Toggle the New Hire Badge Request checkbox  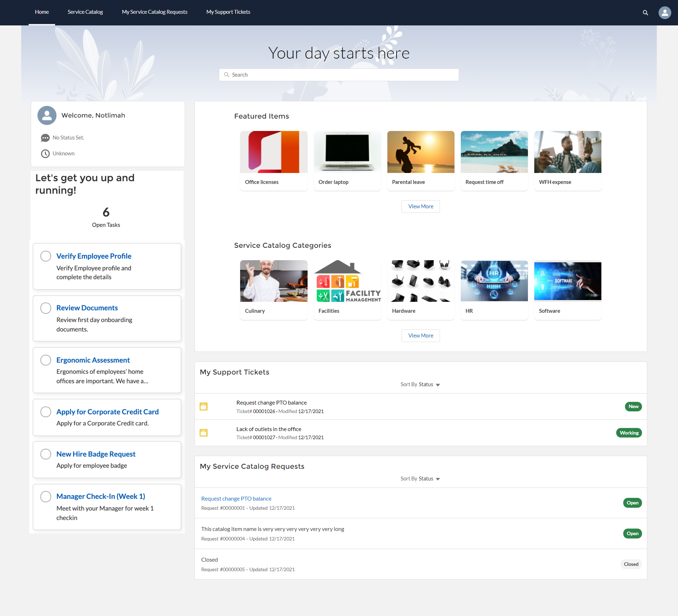pyautogui.click(x=46, y=454)
